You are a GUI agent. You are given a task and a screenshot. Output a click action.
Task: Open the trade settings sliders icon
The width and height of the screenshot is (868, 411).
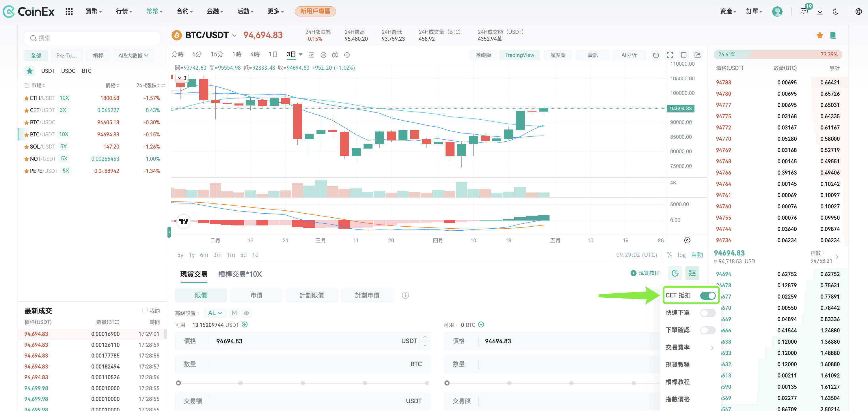[692, 273]
